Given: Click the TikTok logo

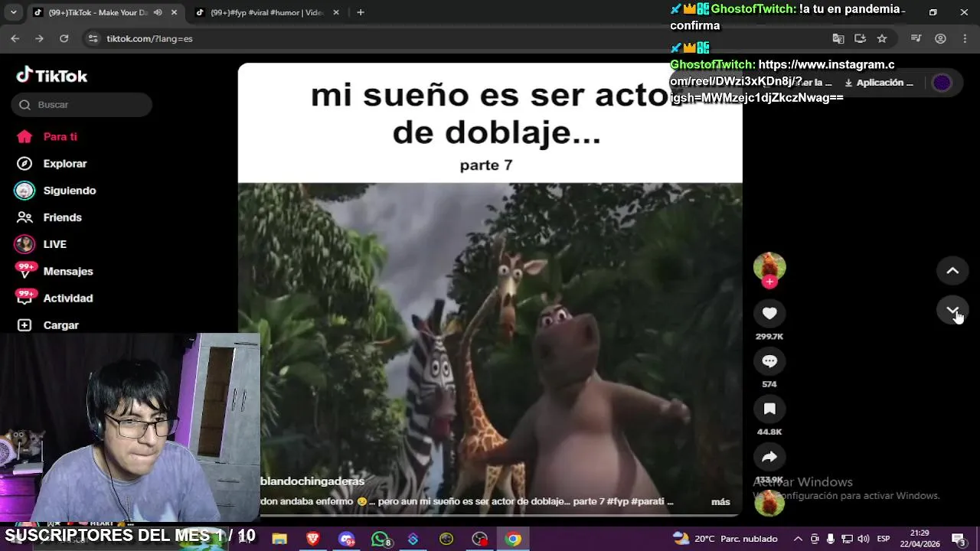Looking at the screenshot, I should 52,75.
